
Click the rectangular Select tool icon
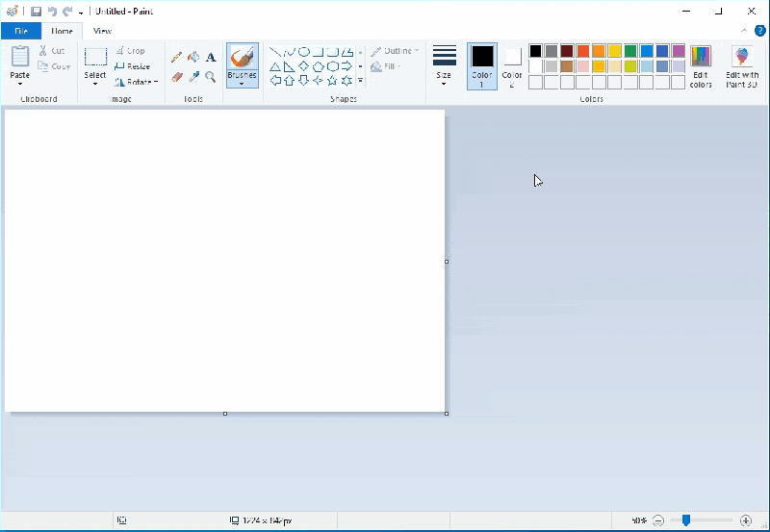95,57
